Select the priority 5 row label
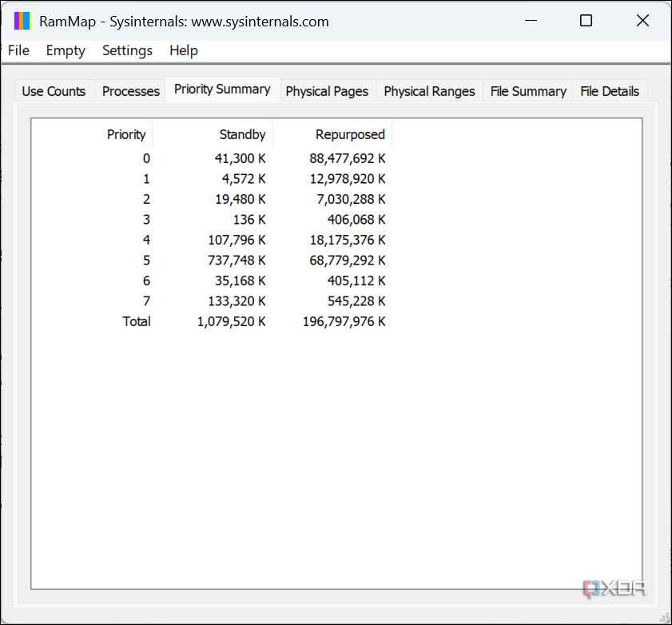672x625 pixels. tap(146, 261)
